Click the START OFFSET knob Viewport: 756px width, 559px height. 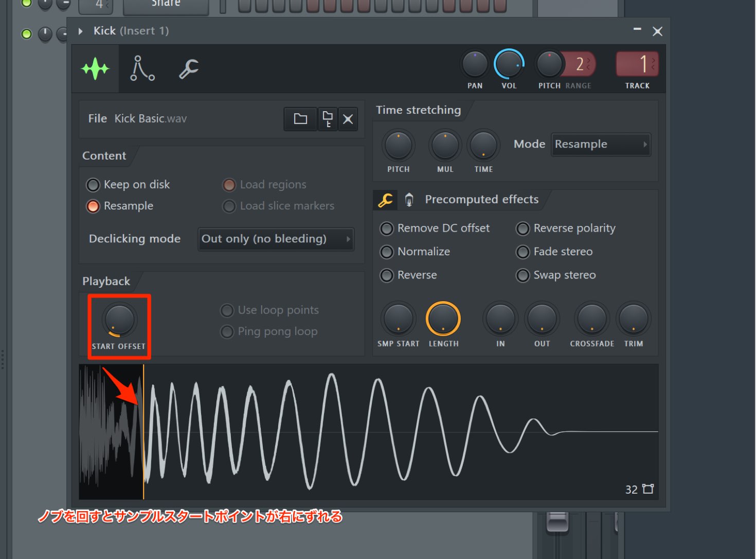tap(119, 320)
